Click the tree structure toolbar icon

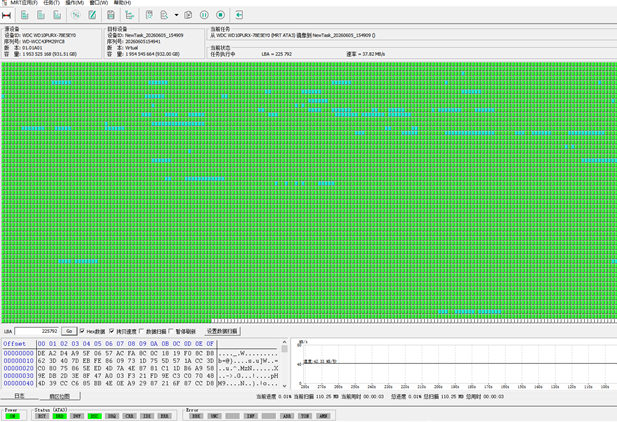click(129, 15)
